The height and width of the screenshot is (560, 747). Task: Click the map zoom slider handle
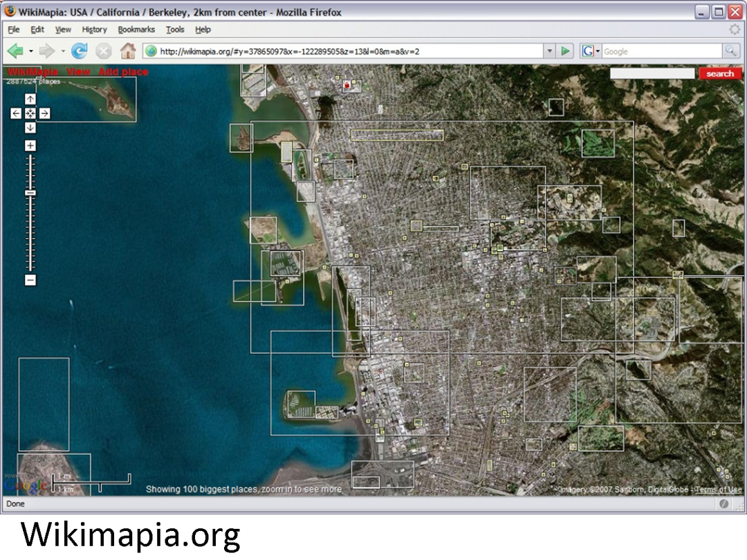click(30, 193)
